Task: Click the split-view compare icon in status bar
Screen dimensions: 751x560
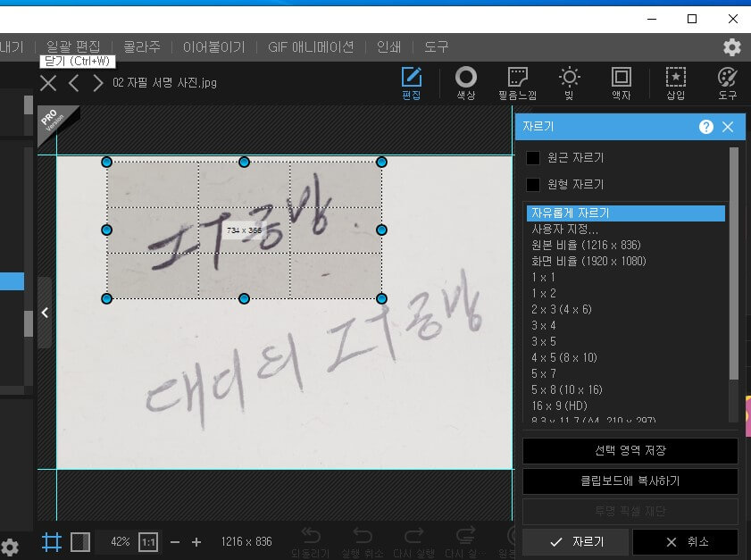Action: pos(80,541)
